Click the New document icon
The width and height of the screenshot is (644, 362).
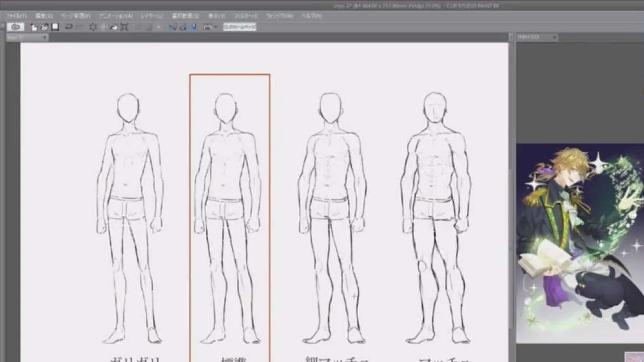(x=34, y=27)
